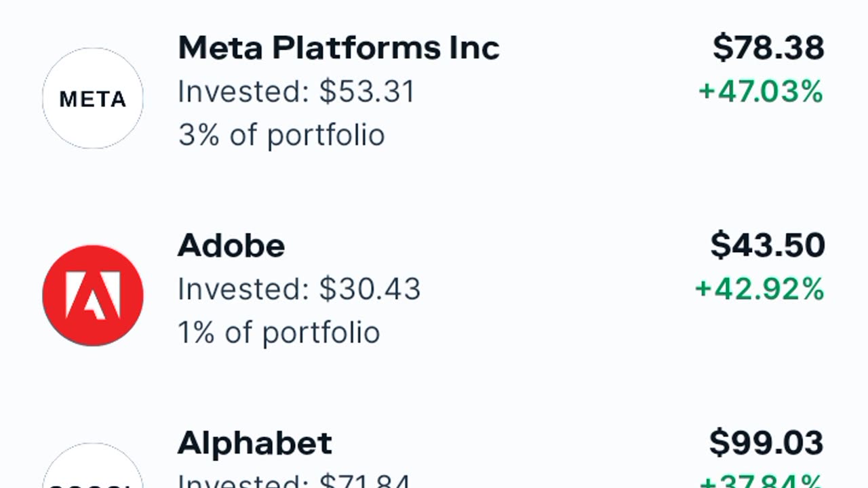Tap Alphabet's current value $99.03
Viewport: 868px width, 488px height.
[x=766, y=443]
